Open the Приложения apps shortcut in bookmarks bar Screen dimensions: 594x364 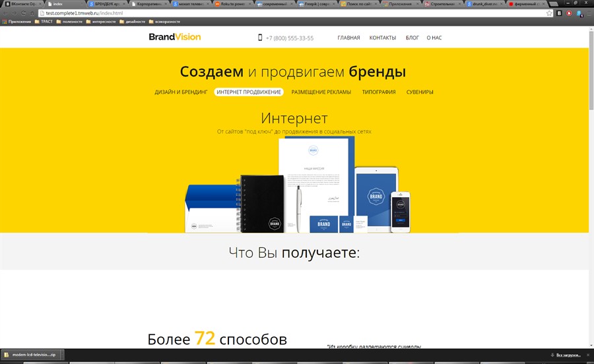[x=16, y=22]
